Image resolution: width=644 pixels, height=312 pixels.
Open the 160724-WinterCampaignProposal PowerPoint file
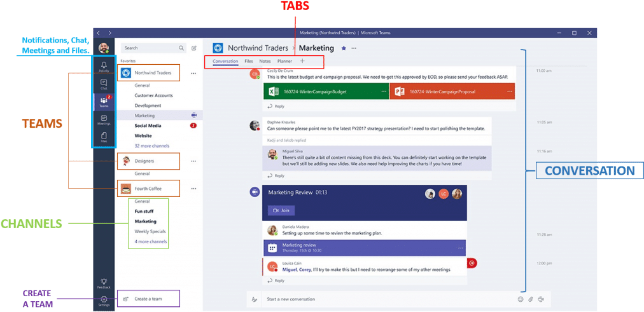pos(452,92)
